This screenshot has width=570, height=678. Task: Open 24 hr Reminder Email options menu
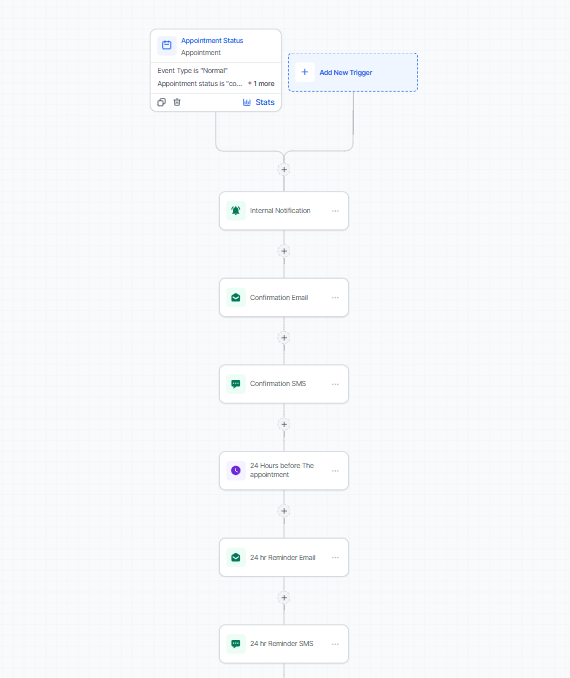tap(335, 557)
